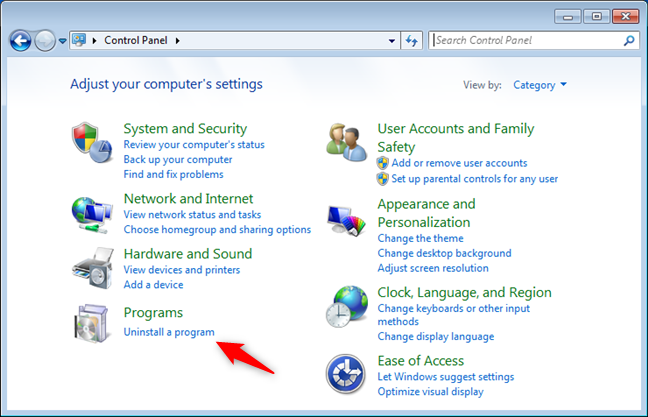Click the System and Security shield icon
Screen dimensions: 648x417
pyautogui.click(x=92, y=143)
